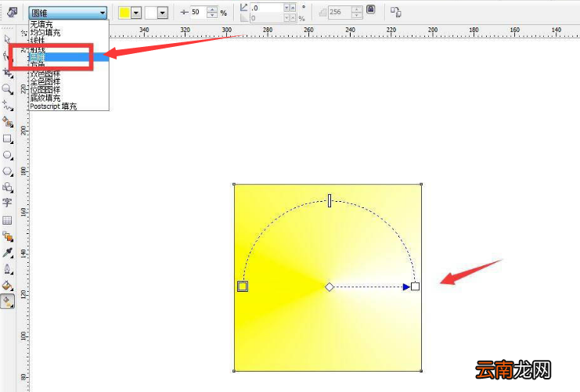Click the edge pad field showing 0
The image size is (580, 392).
coord(267,18)
